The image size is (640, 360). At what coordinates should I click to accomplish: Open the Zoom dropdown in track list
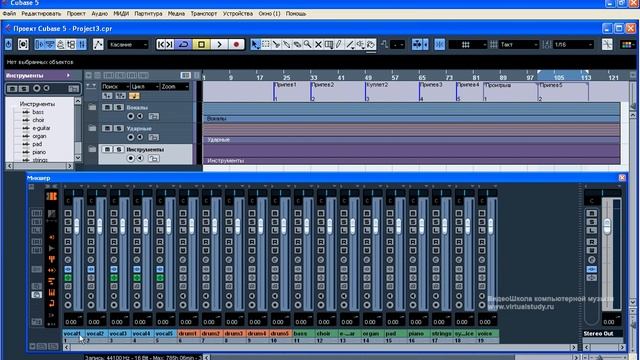click(175, 87)
